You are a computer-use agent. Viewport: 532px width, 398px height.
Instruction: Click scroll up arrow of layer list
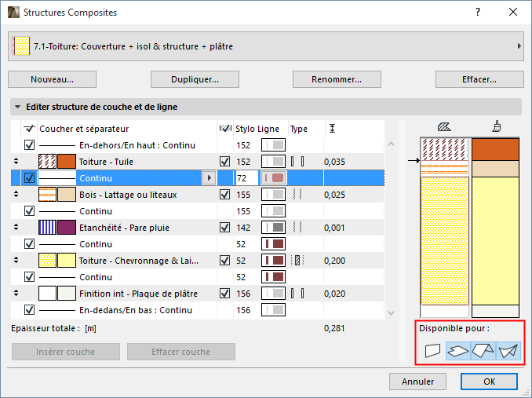[x=392, y=144]
